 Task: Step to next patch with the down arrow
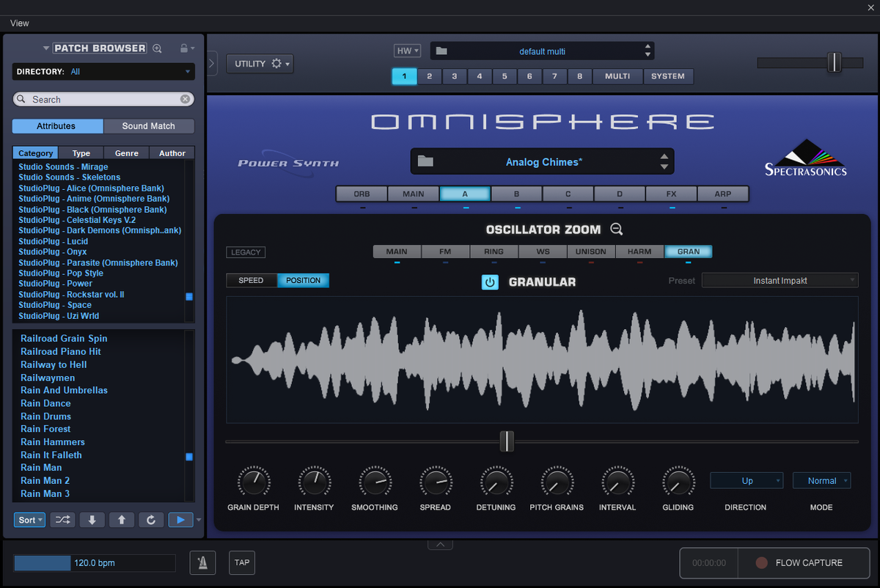tap(92, 520)
